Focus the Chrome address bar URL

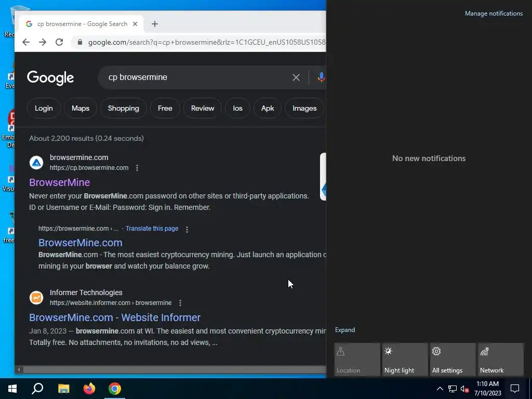[206, 42]
